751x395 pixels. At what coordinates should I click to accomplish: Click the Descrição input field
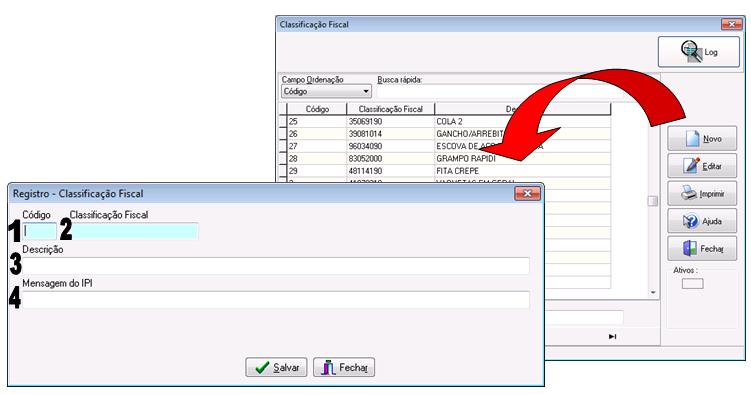point(276,266)
